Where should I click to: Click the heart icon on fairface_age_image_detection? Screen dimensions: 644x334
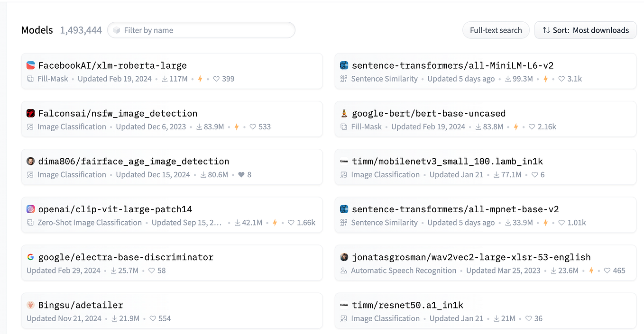pyautogui.click(x=241, y=174)
